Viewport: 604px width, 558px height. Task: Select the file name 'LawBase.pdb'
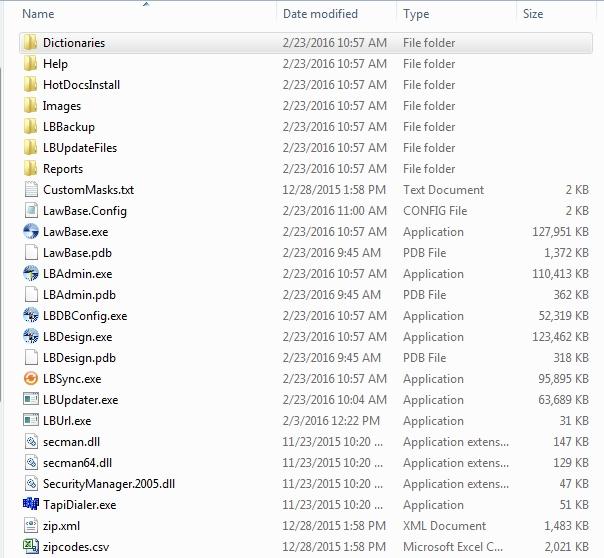pos(77,253)
